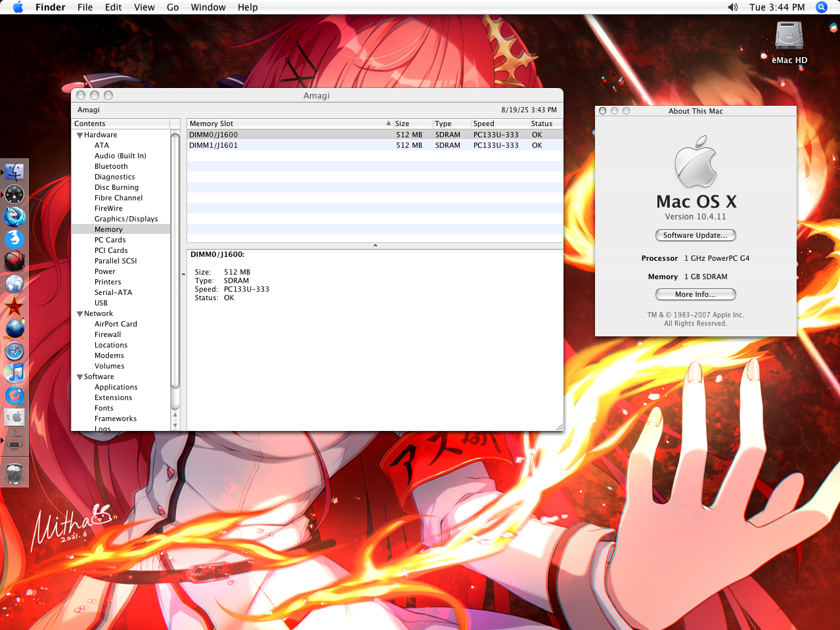Open the Apple menu
The width and height of the screenshot is (840, 630).
pos(18,7)
